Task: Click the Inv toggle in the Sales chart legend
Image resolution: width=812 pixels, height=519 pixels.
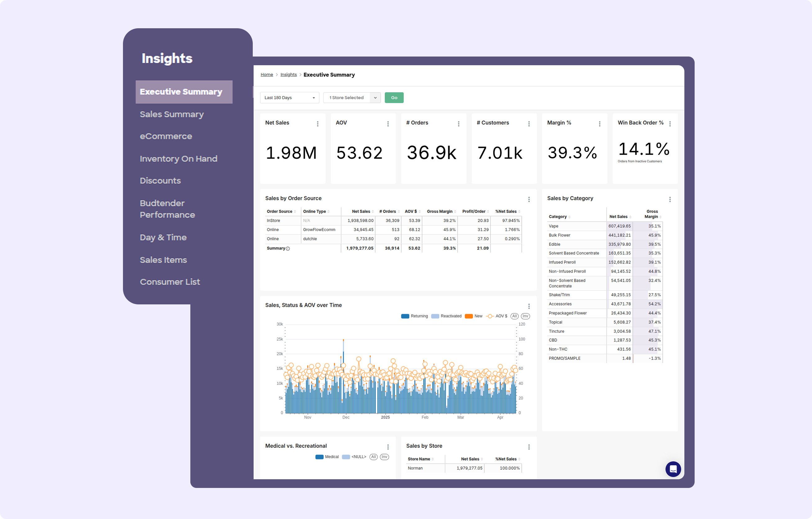Action: pyautogui.click(x=525, y=316)
